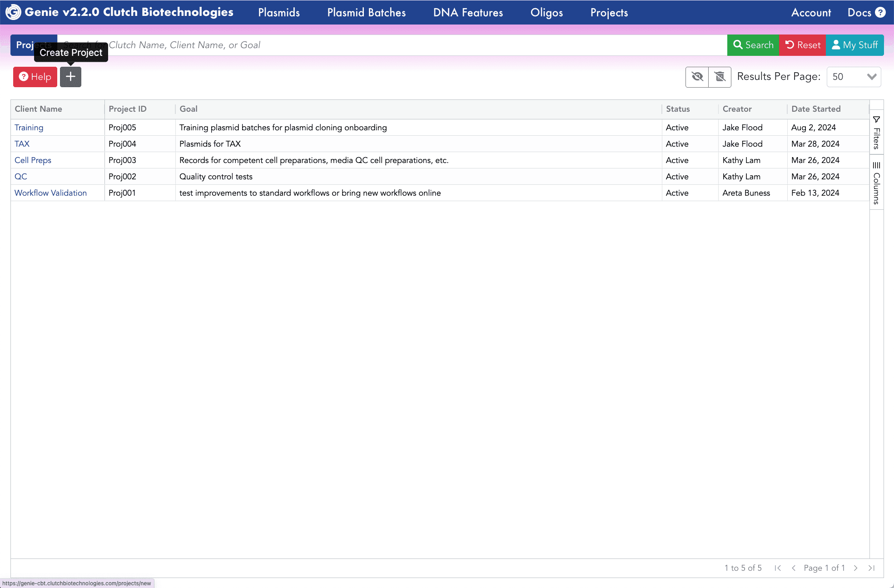Go to last page arrow
Image resolution: width=894 pixels, height=588 pixels.
(871, 568)
